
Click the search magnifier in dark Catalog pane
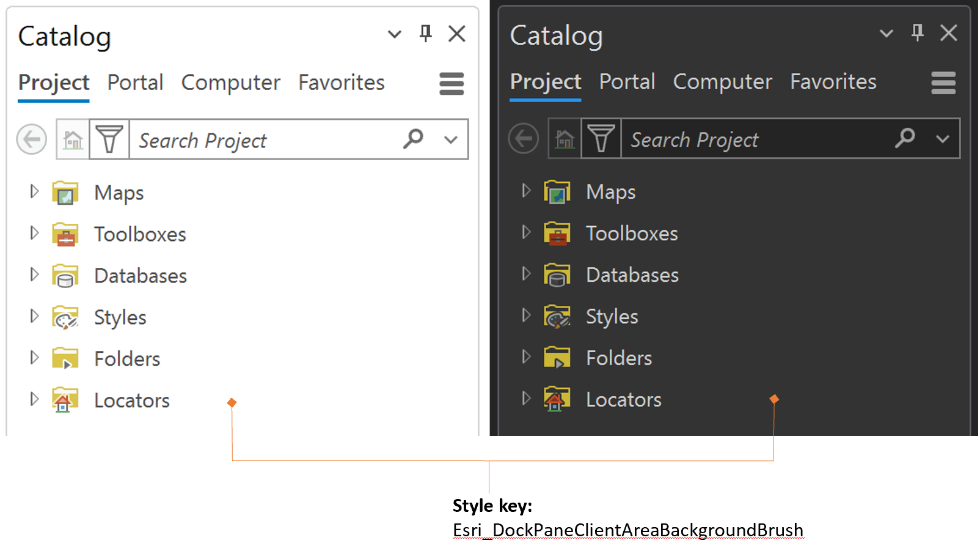[905, 138]
